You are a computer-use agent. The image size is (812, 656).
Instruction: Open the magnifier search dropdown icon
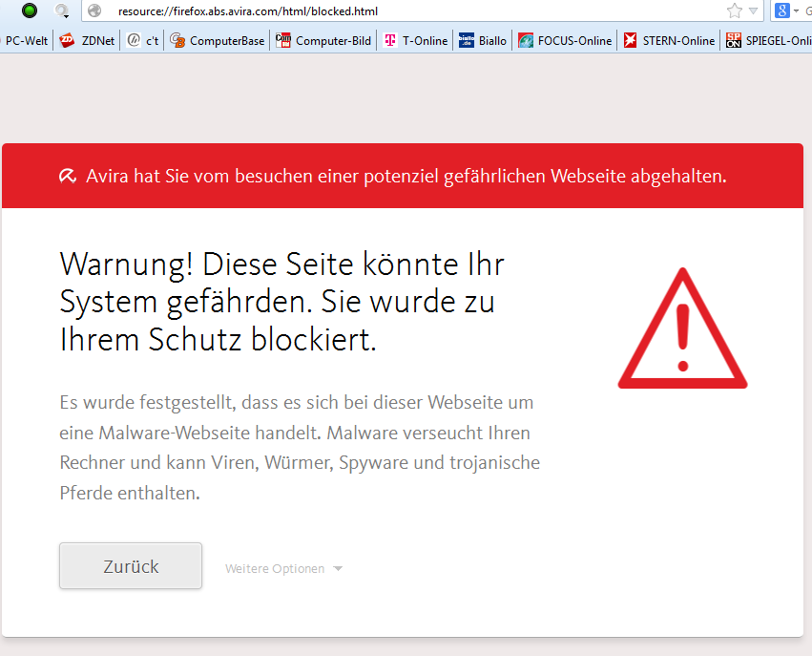pyautogui.click(x=62, y=11)
